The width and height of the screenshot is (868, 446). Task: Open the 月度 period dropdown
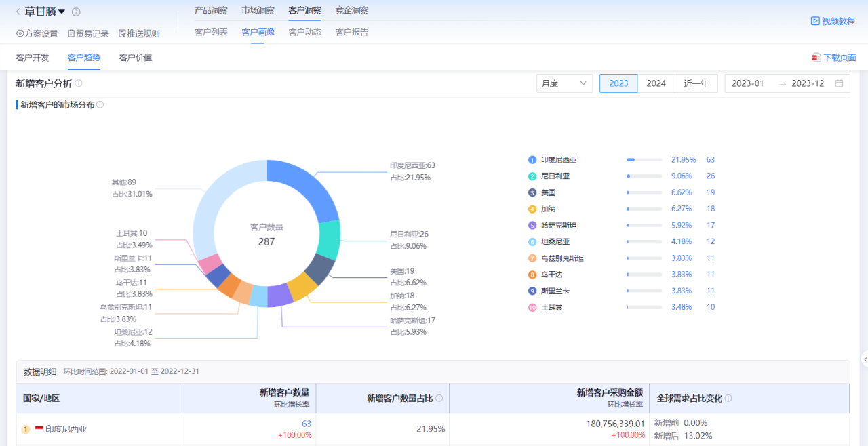click(x=564, y=83)
